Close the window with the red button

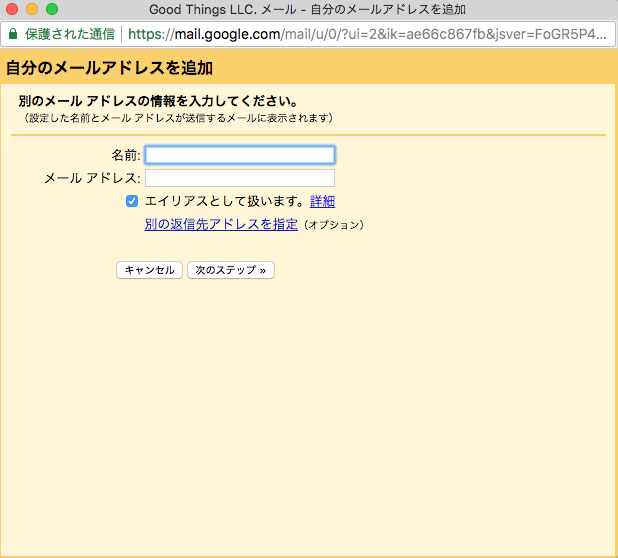[x=12, y=9]
